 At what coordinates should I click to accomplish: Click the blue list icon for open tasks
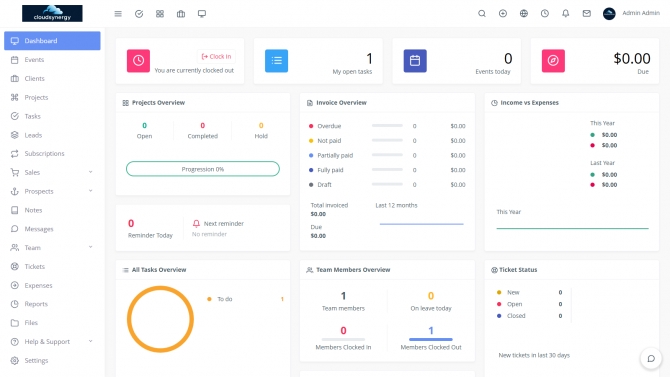tap(276, 61)
